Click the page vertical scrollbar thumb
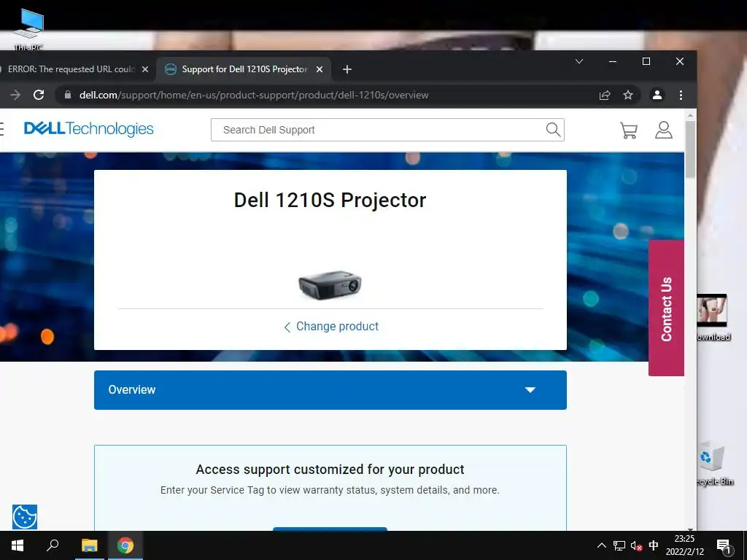 pyautogui.click(x=690, y=149)
